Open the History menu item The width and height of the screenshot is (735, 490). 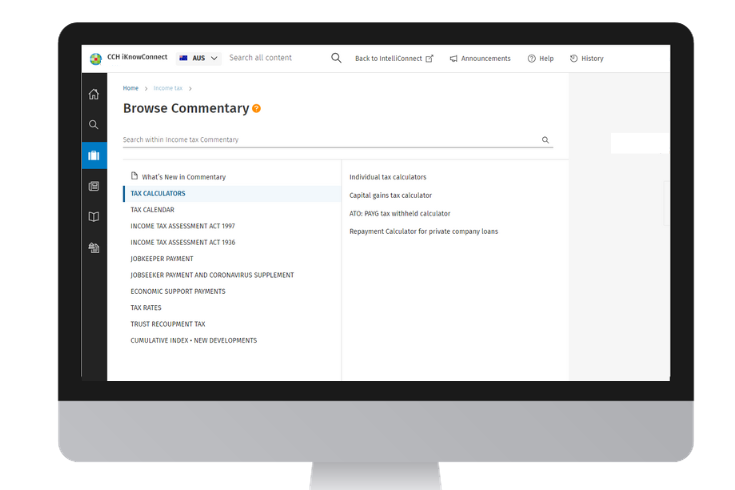tap(587, 59)
